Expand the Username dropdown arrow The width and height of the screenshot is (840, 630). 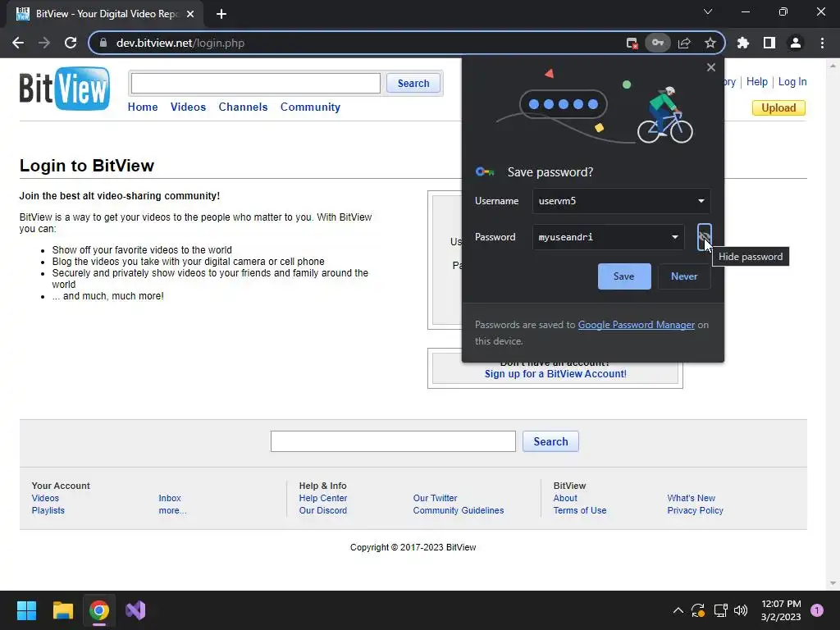[x=701, y=201]
